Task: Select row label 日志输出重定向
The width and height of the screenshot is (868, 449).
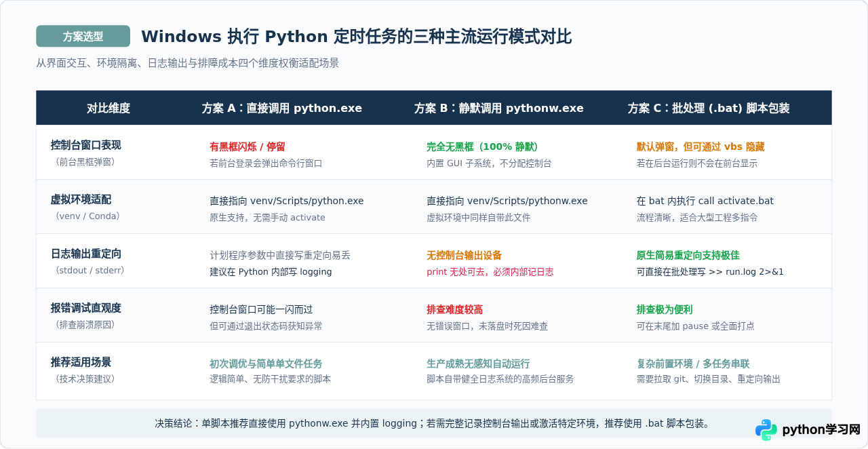Action: point(85,254)
